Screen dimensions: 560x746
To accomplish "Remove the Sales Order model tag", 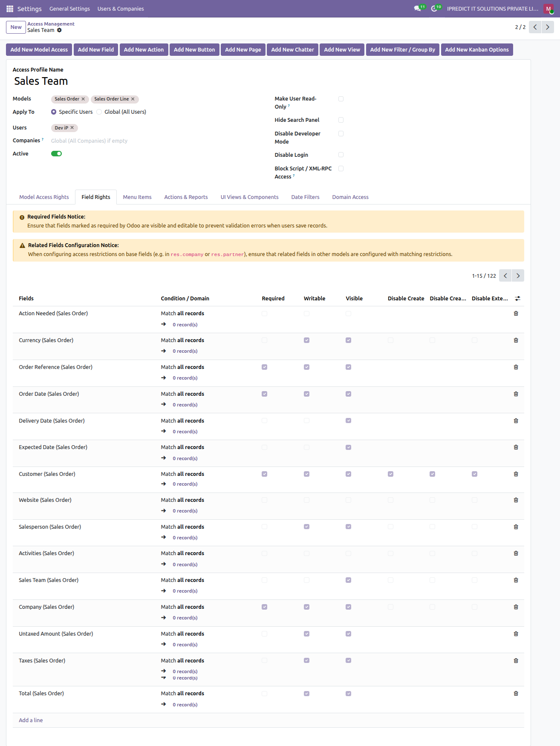I will point(83,99).
